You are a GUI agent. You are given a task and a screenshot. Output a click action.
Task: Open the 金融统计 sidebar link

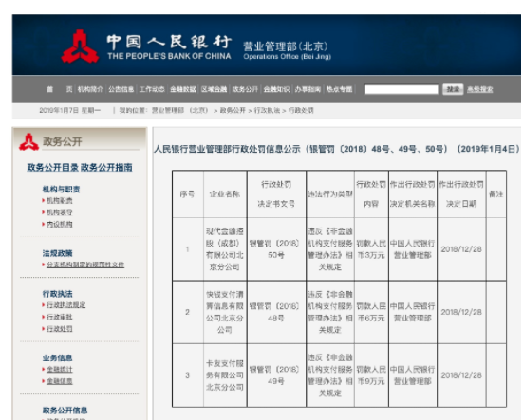pyautogui.click(x=60, y=370)
